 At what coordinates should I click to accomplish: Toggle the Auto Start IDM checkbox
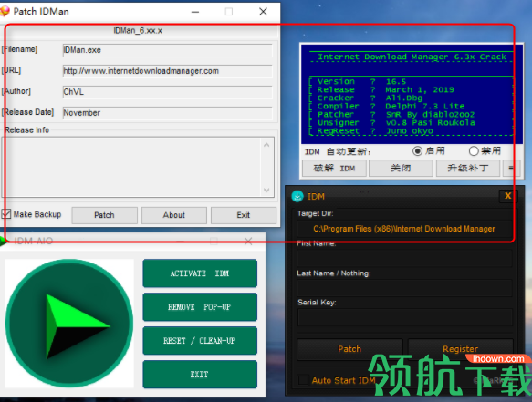303,380
